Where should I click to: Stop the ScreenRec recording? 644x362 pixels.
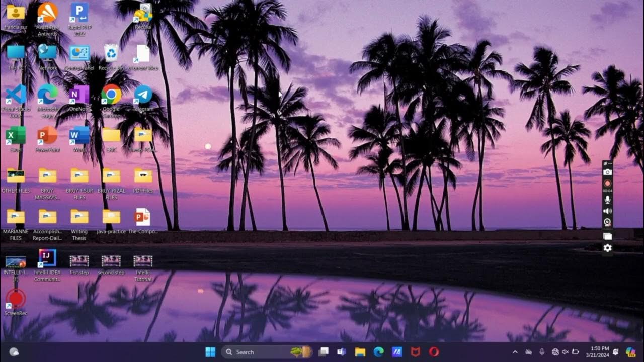click(607, 184)
